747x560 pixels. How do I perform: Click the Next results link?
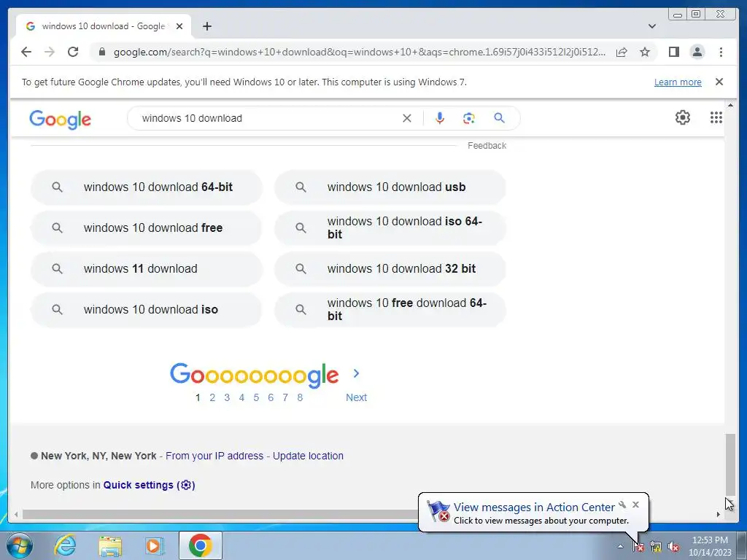click(356, 397)
